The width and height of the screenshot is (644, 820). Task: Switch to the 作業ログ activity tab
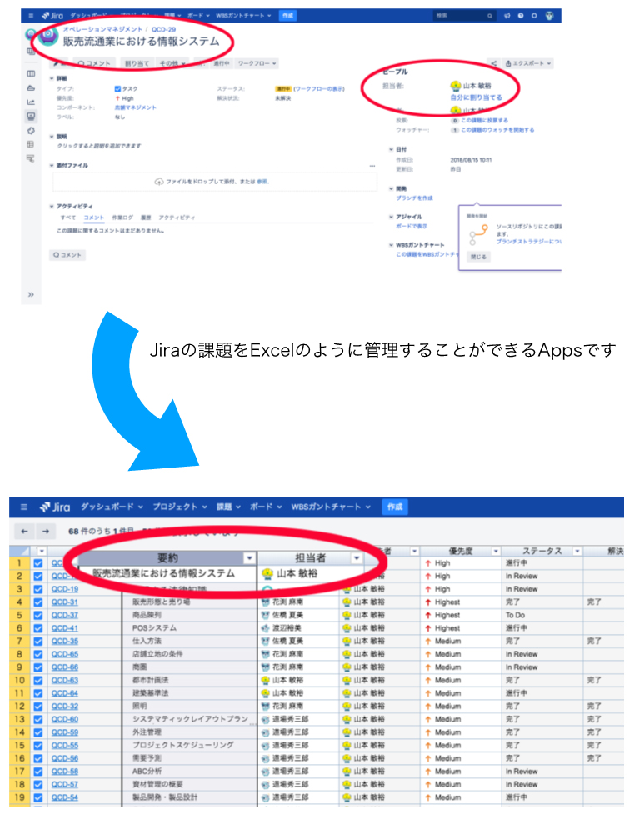122,217
